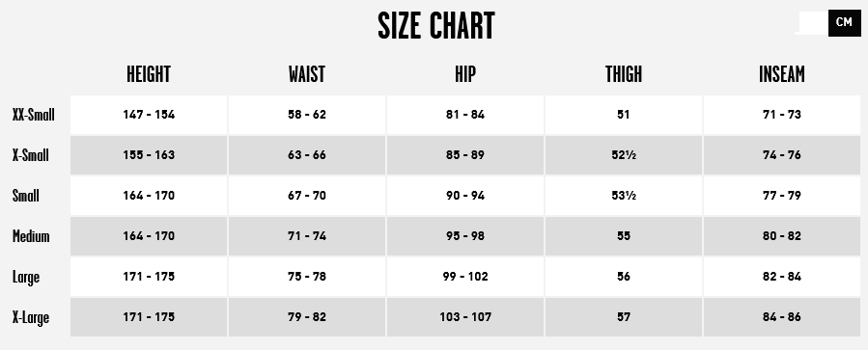The image size is (868, 350).
Task: Choose the Small size row label
Action: coord(25,196)
